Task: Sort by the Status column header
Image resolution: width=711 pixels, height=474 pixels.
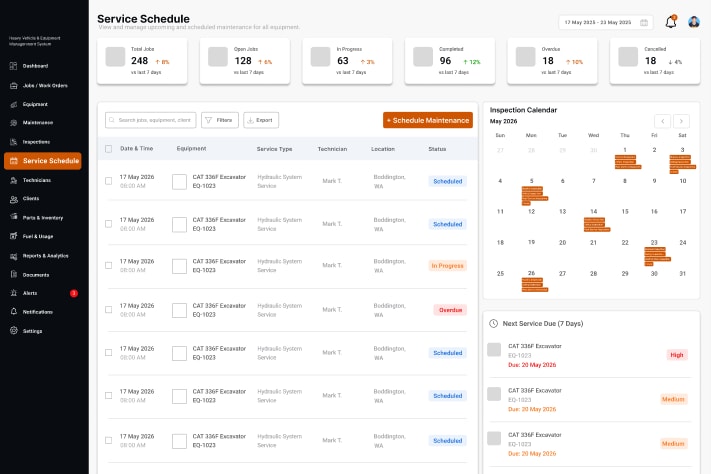Action: click(437, 149)
